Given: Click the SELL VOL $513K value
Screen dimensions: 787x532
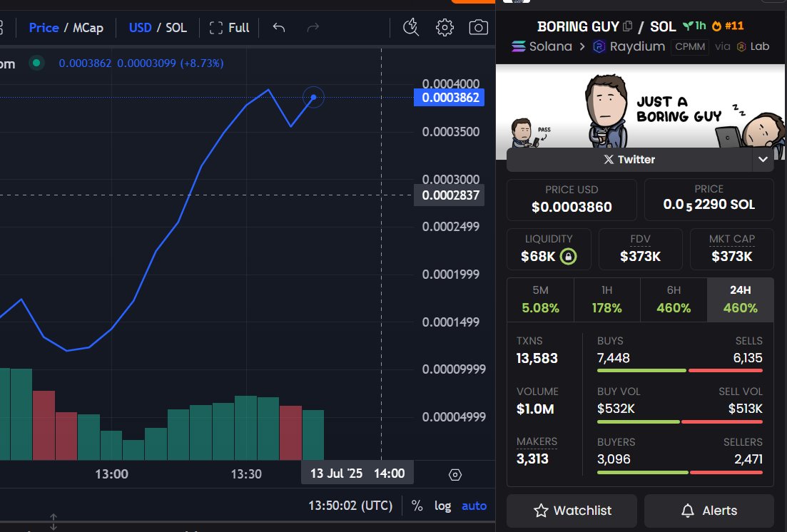Looking at the screenshot, I should 746,409.
